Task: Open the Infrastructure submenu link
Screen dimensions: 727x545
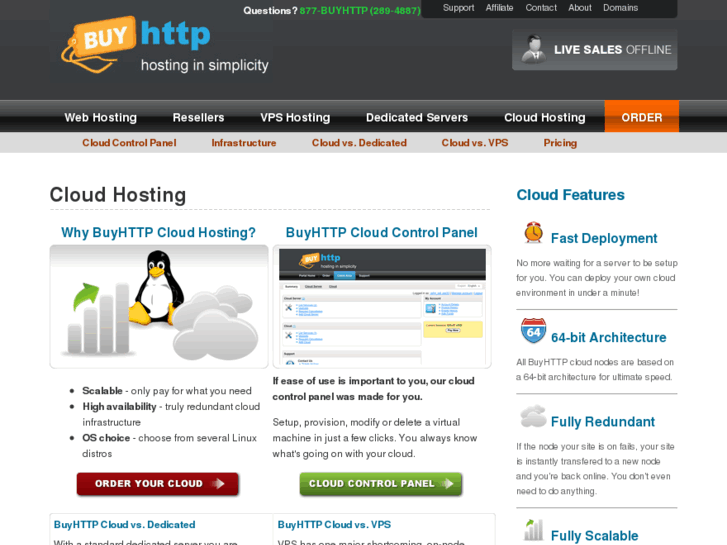Action: pyautogui.click(x=243, y=143)
